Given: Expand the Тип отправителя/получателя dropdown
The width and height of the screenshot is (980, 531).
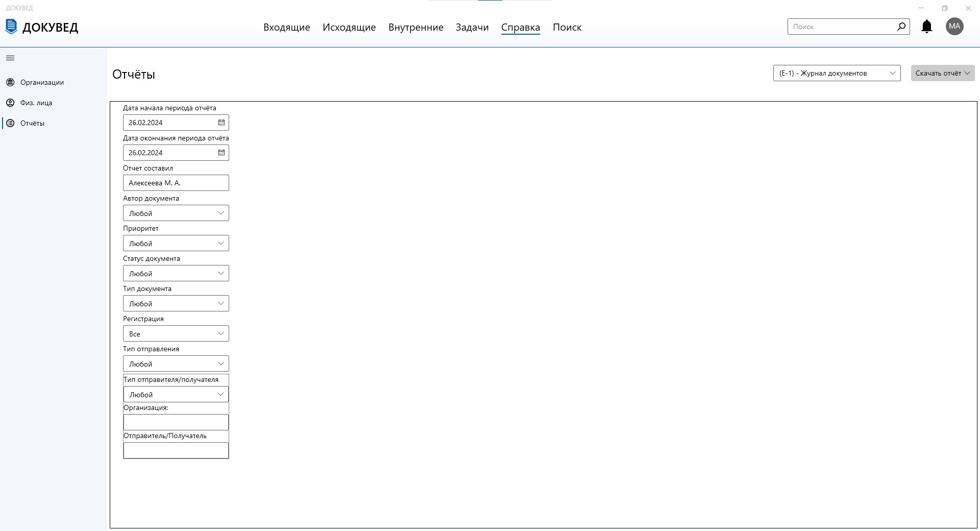Looking at the screenshot, I should [x=176, y=394].
